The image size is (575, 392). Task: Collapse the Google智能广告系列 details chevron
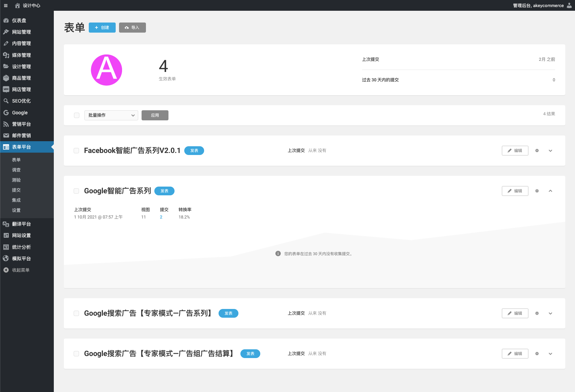tap(550, 191)
